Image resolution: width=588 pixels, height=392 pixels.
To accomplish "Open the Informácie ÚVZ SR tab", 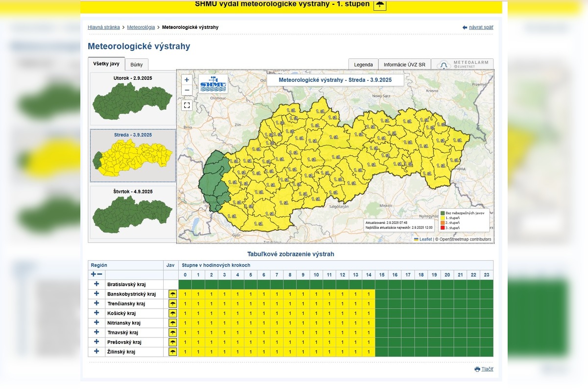I will pos(404,65).
